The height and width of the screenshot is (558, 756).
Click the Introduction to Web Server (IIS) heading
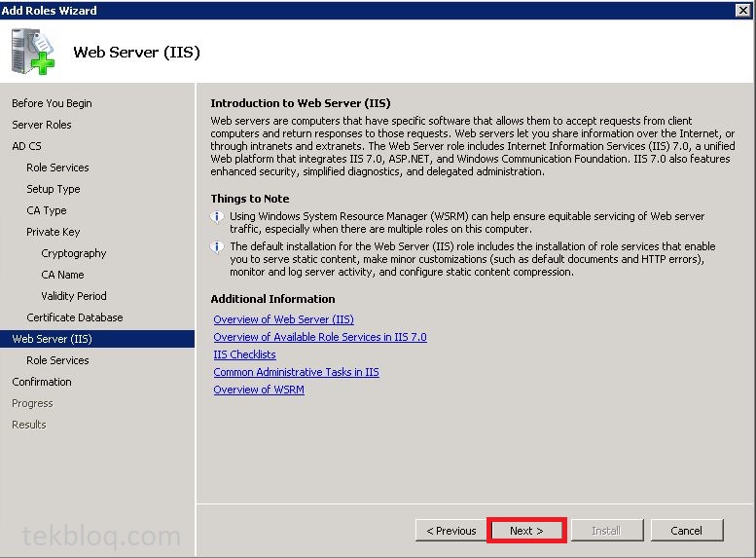(x=301, y=103)
